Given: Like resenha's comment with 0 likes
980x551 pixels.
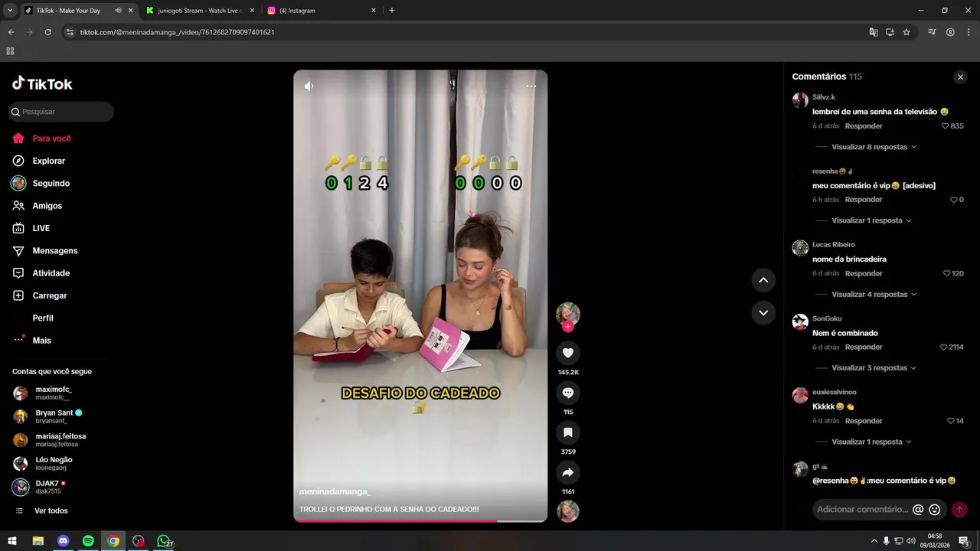Looking at the screenshot, I should point(953,200).
